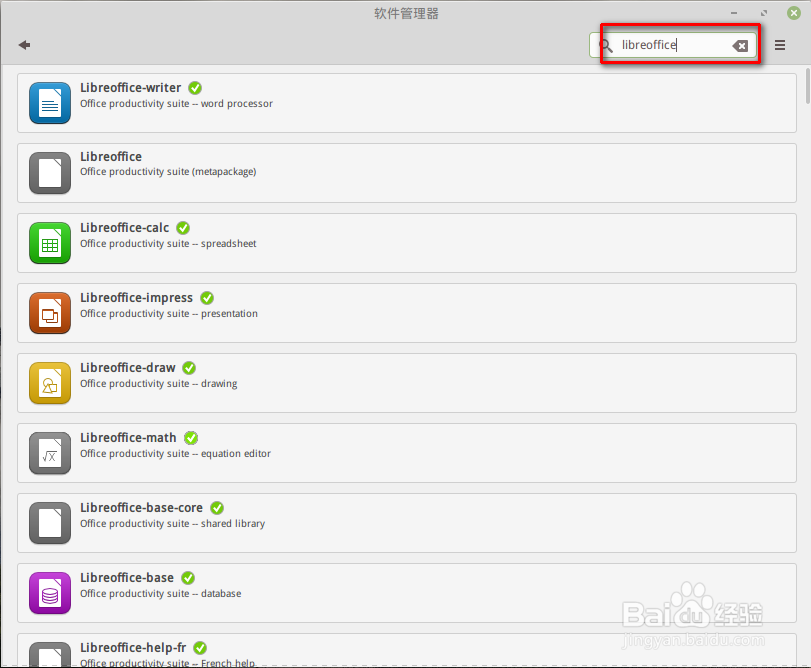Click the orange Libreoffice-impress icon
The image size is (811, 668).
50,313
